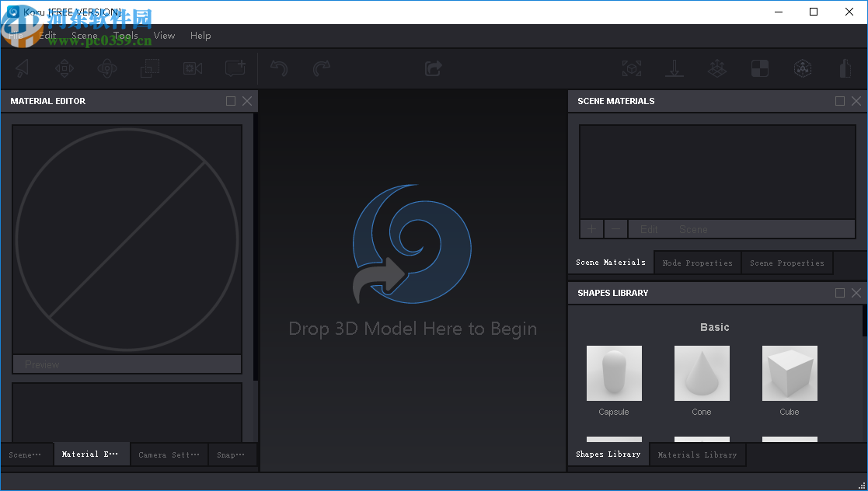Open the View menu
This screenshot has height=491, width=868.
pyautogui.click(x=164, y=36)
